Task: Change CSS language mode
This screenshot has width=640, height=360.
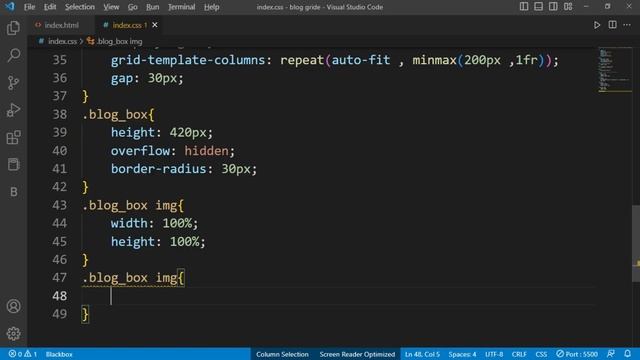Action: [541, 354]
